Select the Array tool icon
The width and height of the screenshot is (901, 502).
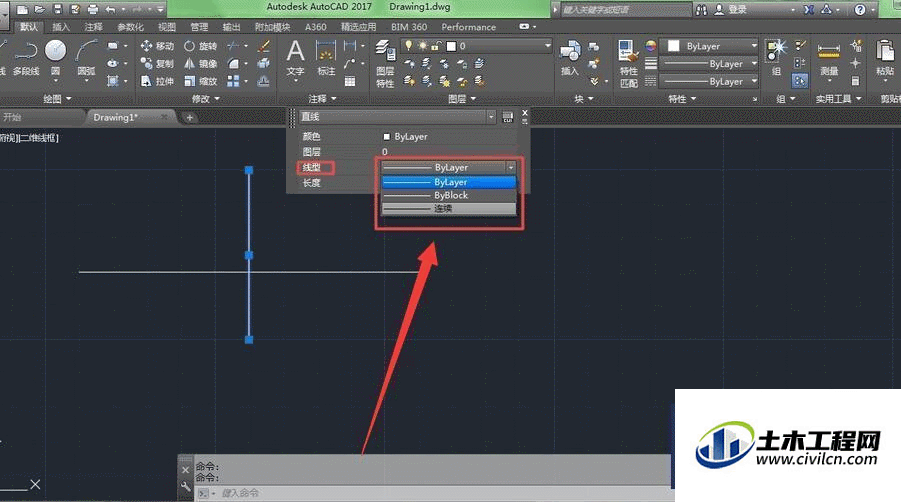pyautogui.click(x=233, y=81)
